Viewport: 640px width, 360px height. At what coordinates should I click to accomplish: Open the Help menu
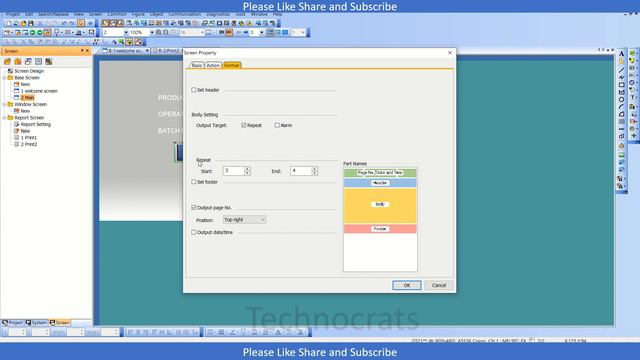coord(278,14)
